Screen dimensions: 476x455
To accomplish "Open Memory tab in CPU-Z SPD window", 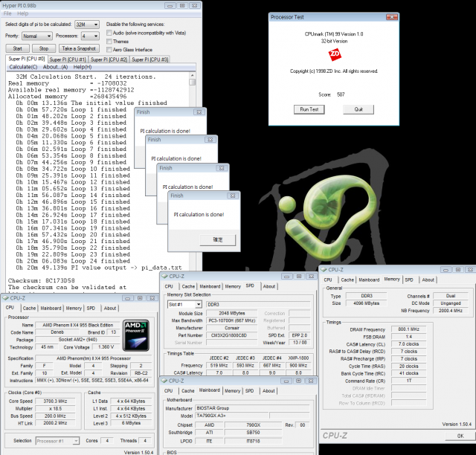I will pos(233,286).
